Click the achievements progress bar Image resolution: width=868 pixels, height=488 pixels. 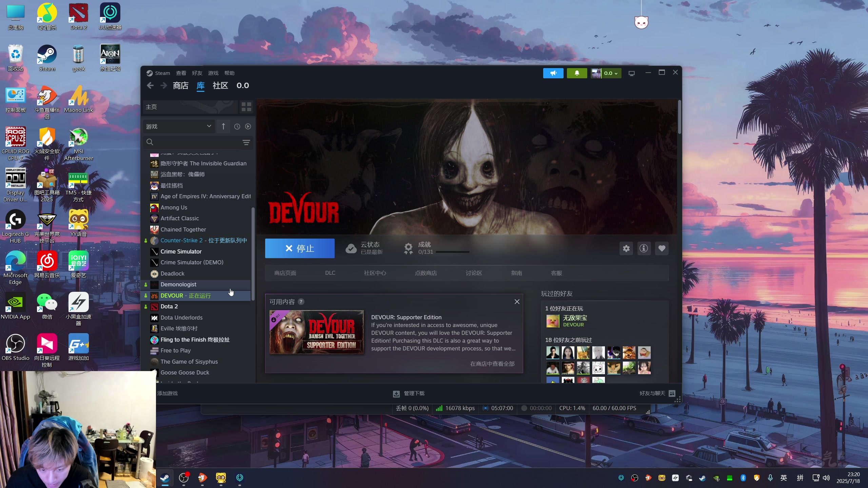[452, 252]
